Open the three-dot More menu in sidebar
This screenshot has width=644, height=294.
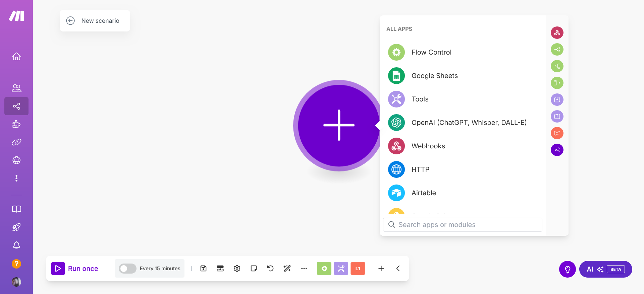(x=16, y=178)
